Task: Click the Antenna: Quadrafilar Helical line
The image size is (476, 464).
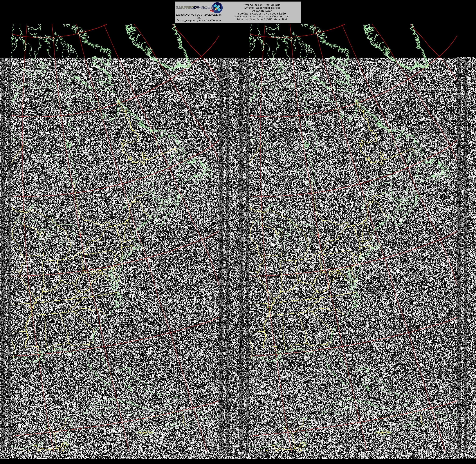Action: coord(262,8)
